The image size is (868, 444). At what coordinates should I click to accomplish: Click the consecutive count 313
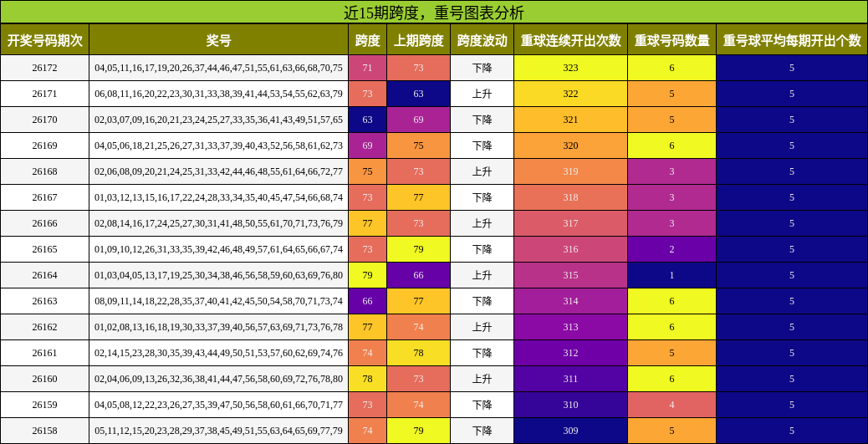click(x=571, y=327)
